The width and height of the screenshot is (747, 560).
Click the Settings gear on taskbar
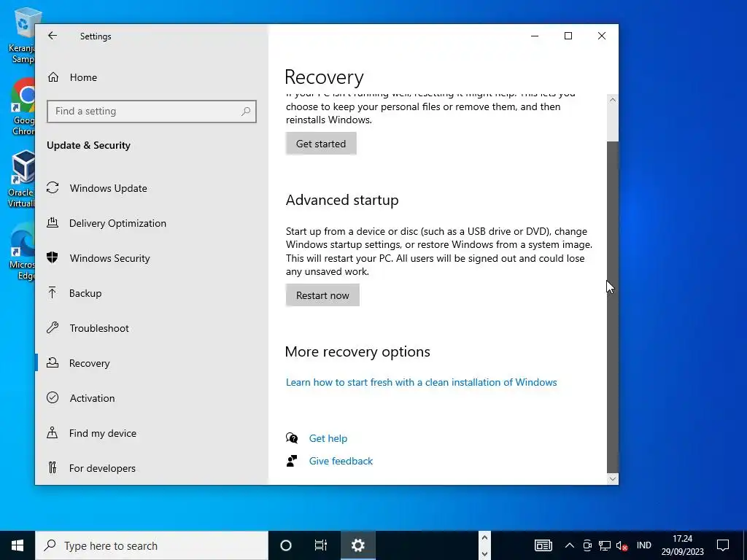(357, 545)
